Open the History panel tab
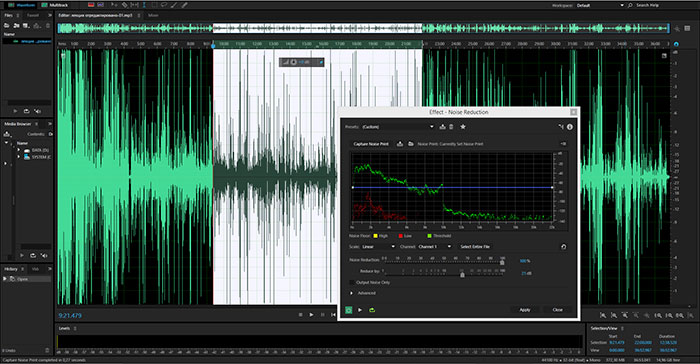This screenshot has width=700, height=364. pyautogui.click(x=11, y=269)
